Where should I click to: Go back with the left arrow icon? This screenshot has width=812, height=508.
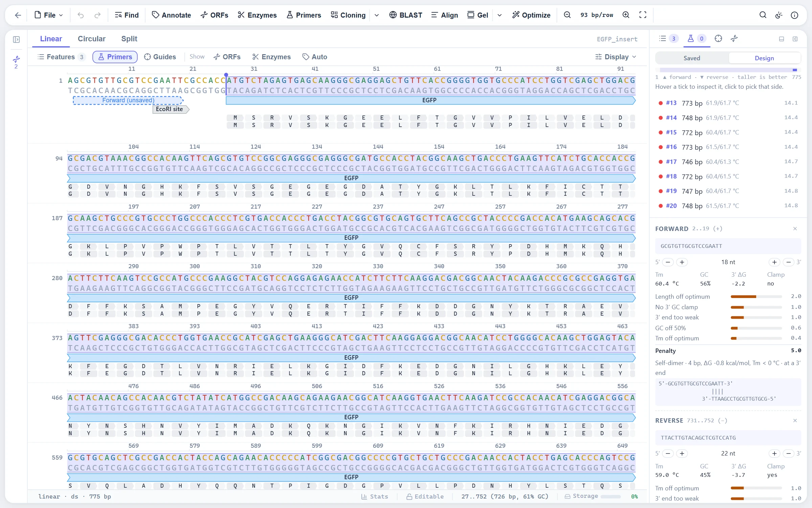18,15
